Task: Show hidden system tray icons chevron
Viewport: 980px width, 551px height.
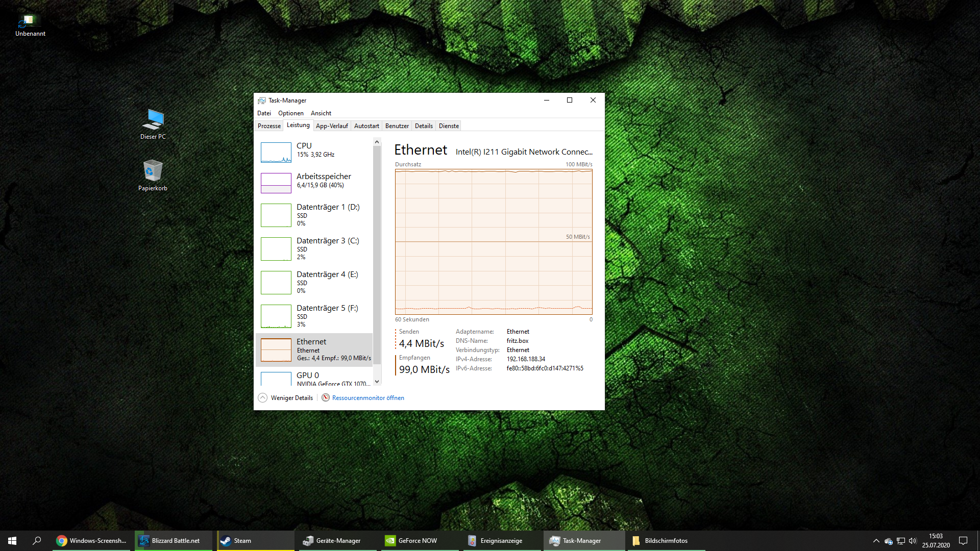Action: click(x=876, y=541)
